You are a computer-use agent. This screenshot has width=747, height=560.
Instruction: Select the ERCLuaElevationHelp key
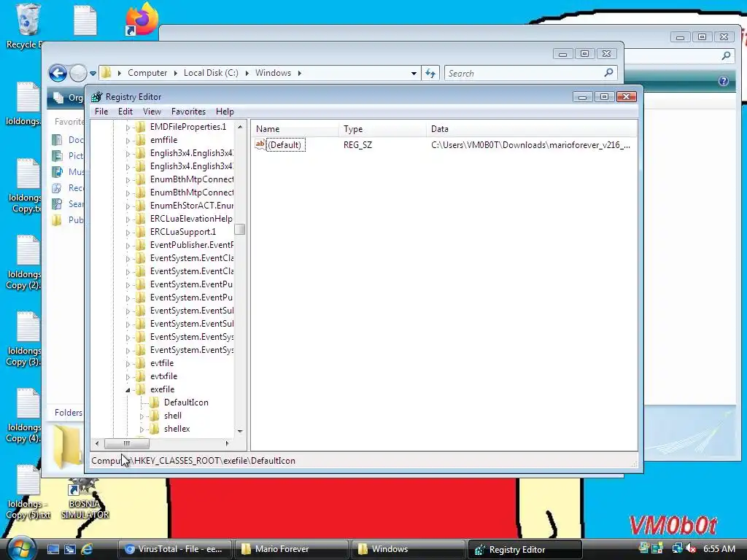click(x=191, y=219)
